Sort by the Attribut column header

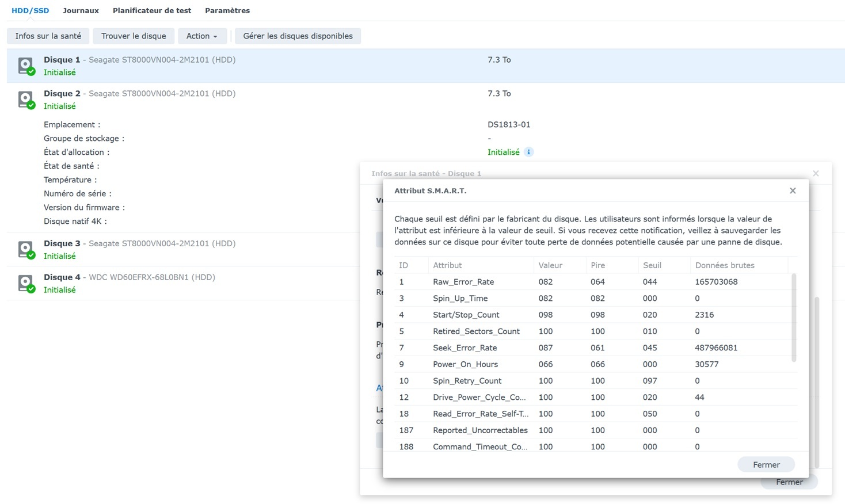[481, 265]
